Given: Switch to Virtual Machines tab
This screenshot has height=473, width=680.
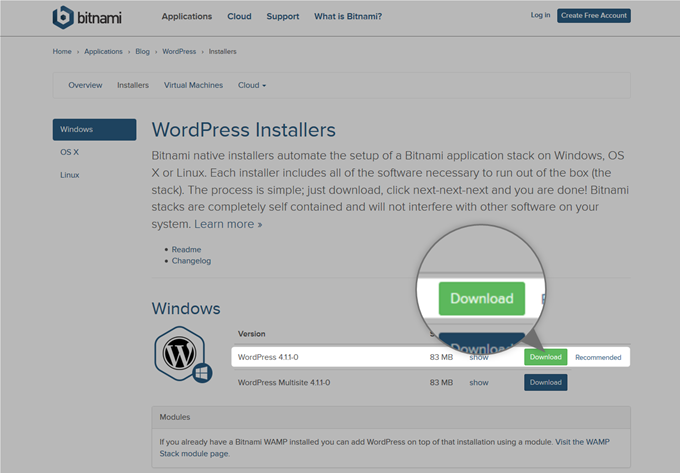Looking at the screenshot, I should coord(193,85).
